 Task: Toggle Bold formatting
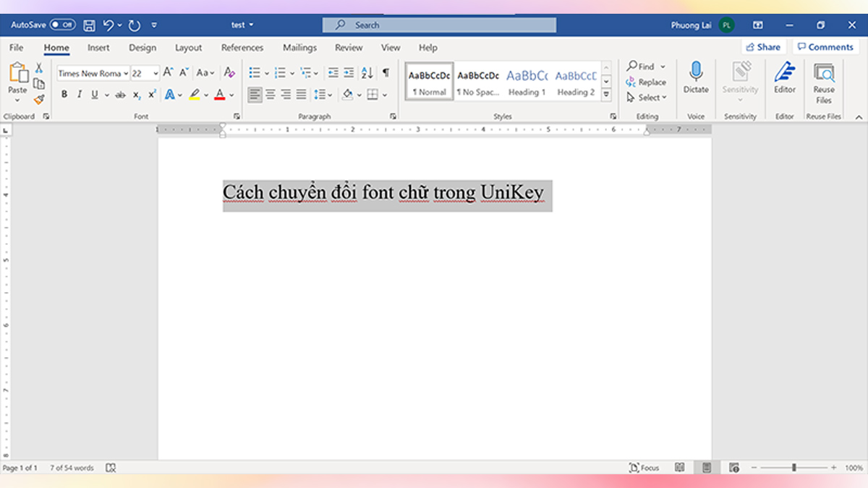(x=64, y=95)
